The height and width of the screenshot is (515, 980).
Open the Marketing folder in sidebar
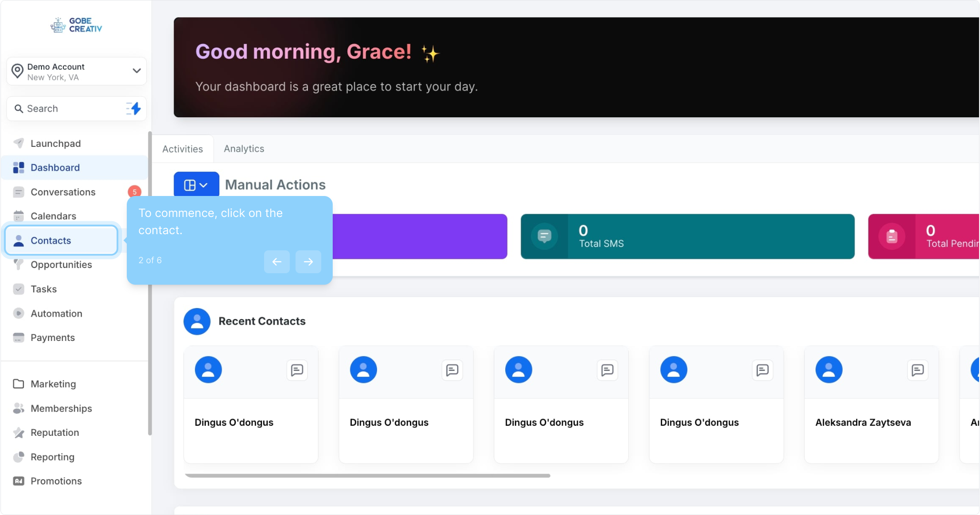pos(53,384)
